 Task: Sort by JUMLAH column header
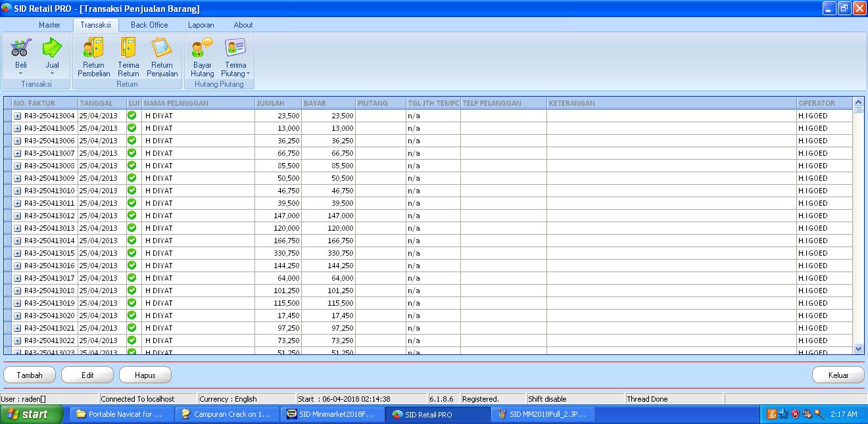278,103
